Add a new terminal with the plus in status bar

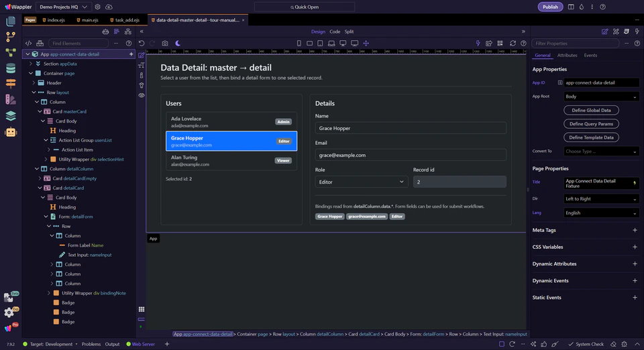(167, 344)
